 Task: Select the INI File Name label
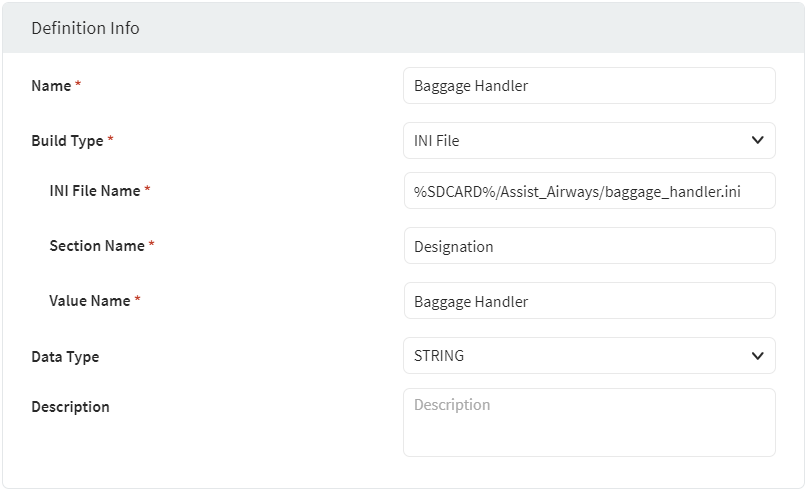tap(94, 191)
